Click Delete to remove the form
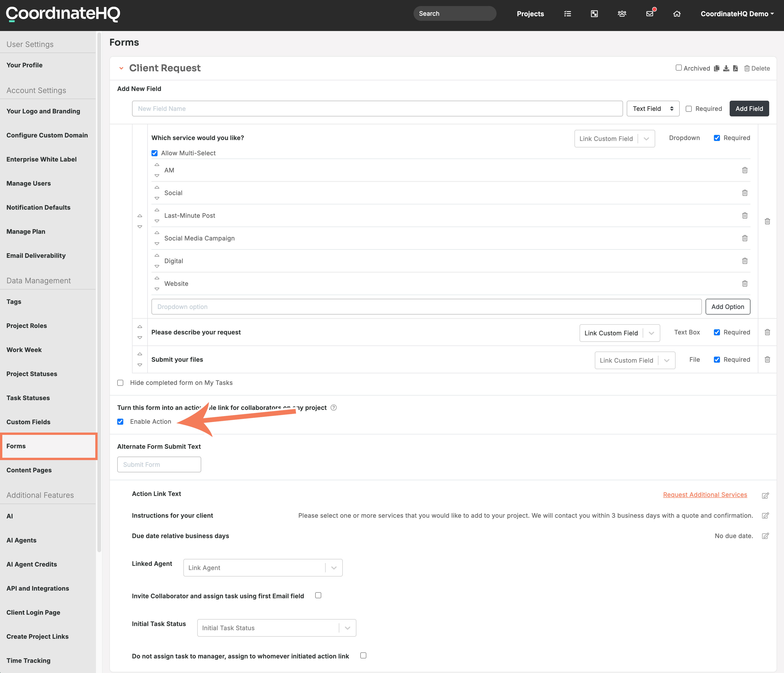The image size is (784, 673). 757,68
